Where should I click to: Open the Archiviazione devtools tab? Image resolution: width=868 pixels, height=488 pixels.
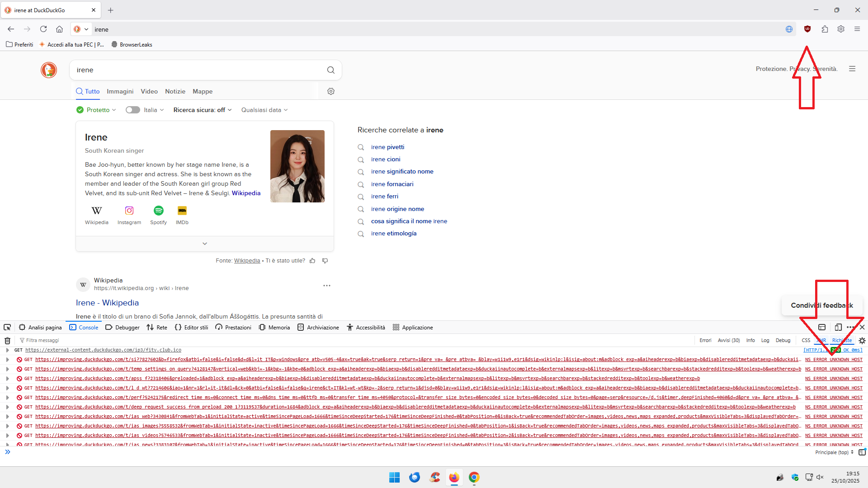pyautogui.click(x=318, y=327)
